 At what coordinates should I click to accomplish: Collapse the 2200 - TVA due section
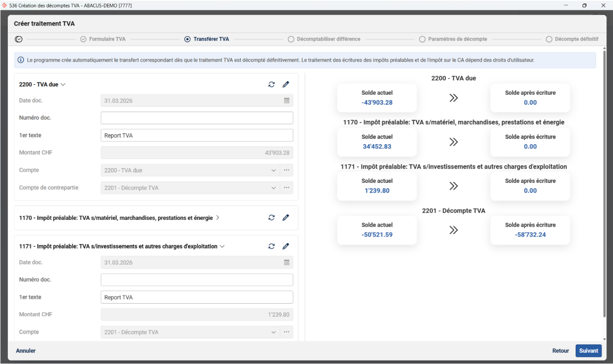63,85
